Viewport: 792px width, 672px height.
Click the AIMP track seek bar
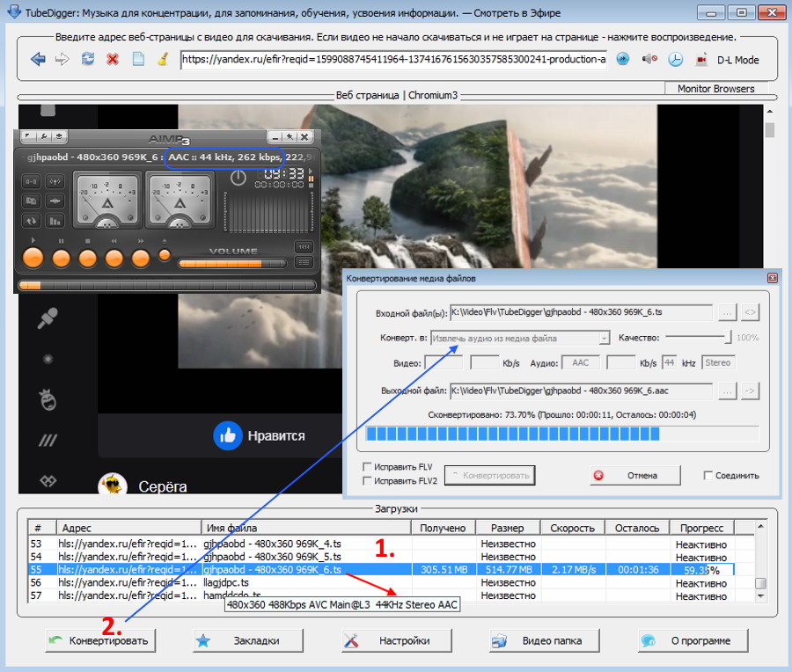coord(167,285)
